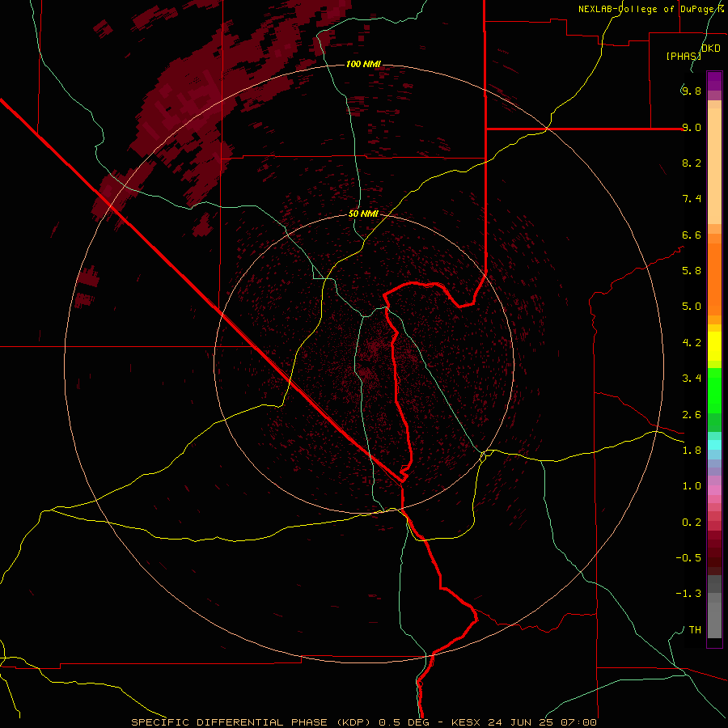Click the TH threshold label on the scale

tap(695, 630)
